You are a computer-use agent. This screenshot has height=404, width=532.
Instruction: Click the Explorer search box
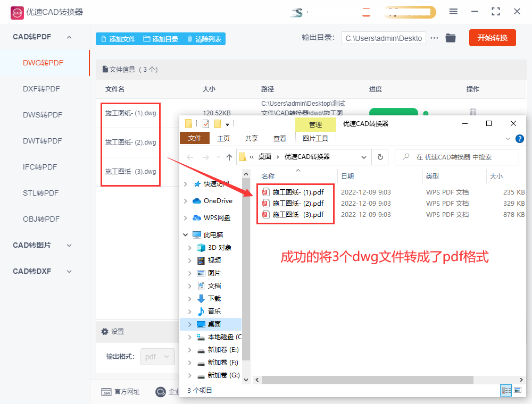(x=456, y=157)
